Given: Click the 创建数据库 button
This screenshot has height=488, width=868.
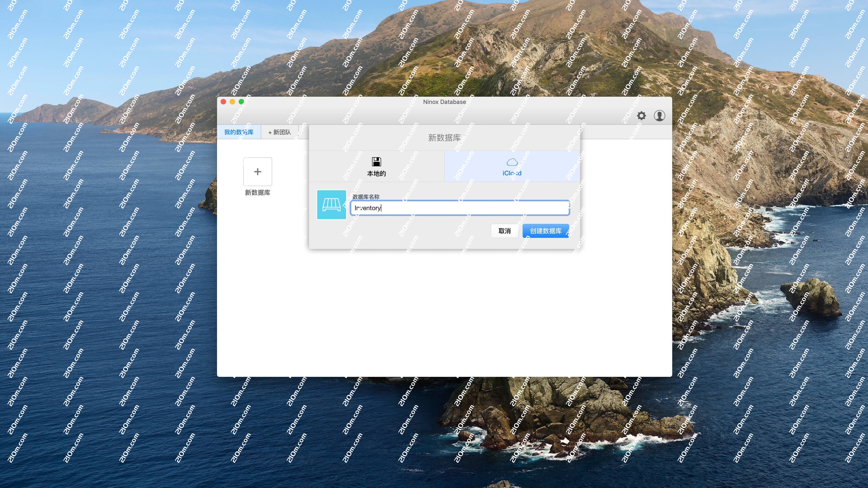Looking at the screenshot, I should point(545,231).
